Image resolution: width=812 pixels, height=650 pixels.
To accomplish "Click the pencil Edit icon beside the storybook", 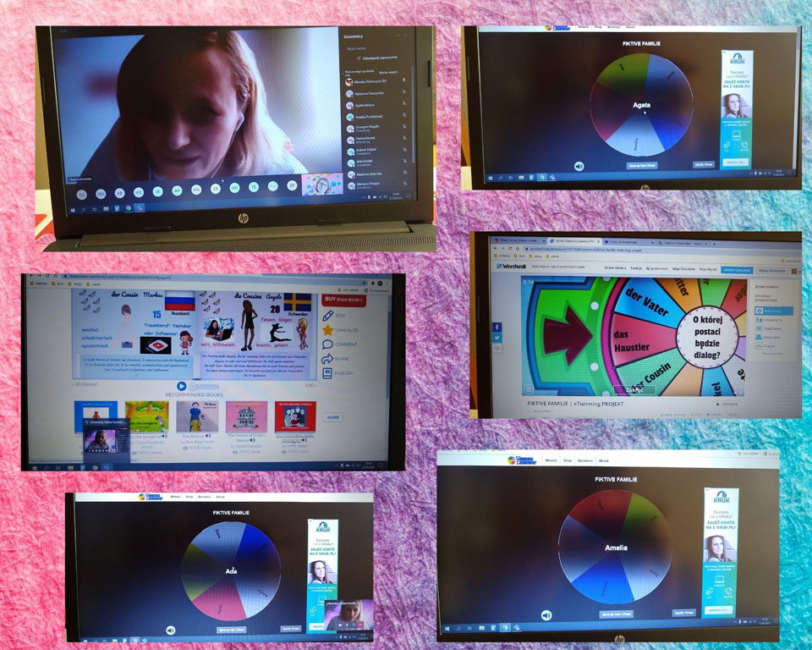I will coord(327,316).
